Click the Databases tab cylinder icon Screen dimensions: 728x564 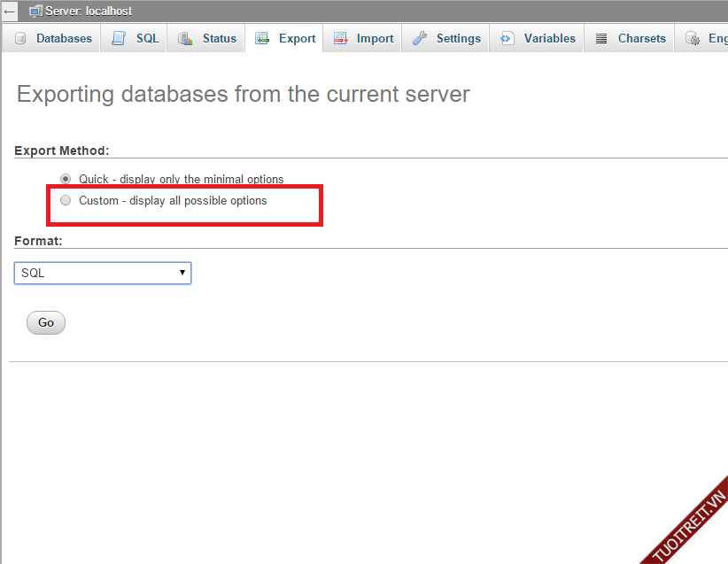(x=19, y=39)
